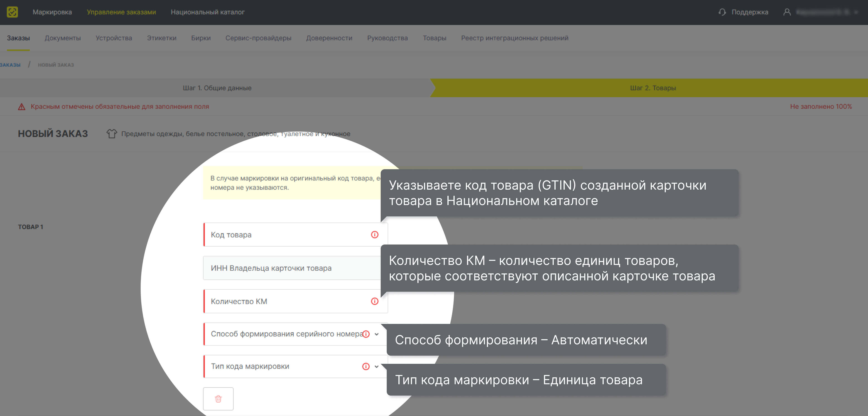The width and height of the screenshot is (868, 416).
Task: Click the trash delete product icon
Action: coord(218,399)
